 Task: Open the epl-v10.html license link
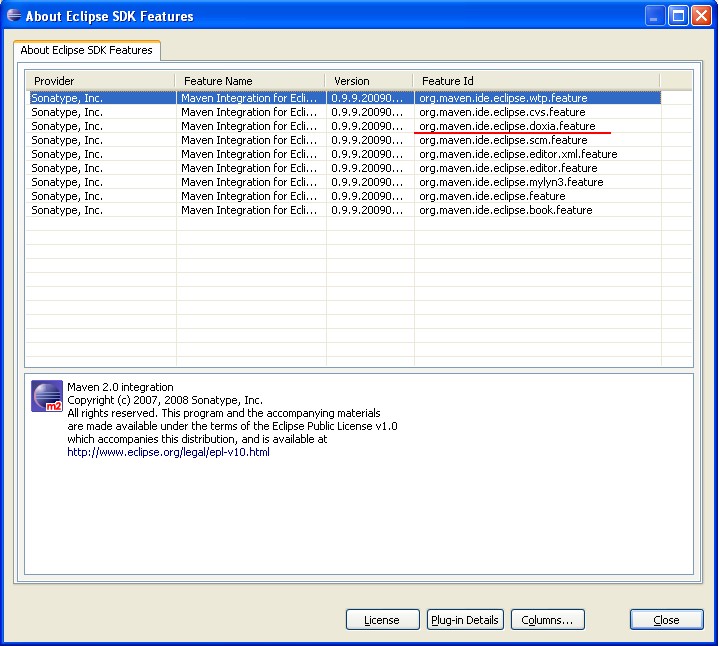click(169, 452)
